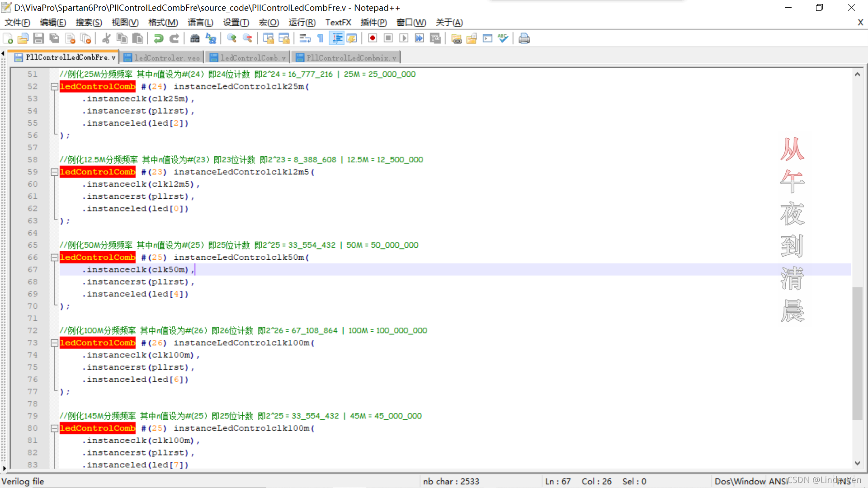Click the Save file toolbar icon
This screenshot has width=868, height=488.
coord(38,38)
